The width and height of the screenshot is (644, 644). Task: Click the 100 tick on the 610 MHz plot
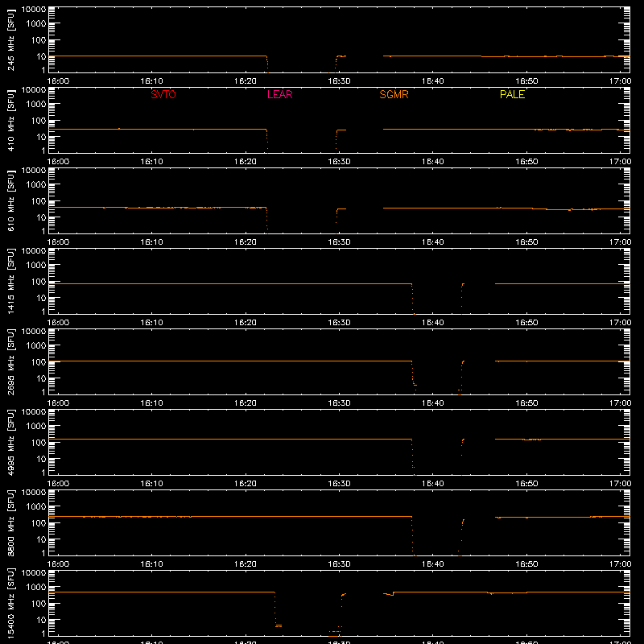click(x=39, y=200)
